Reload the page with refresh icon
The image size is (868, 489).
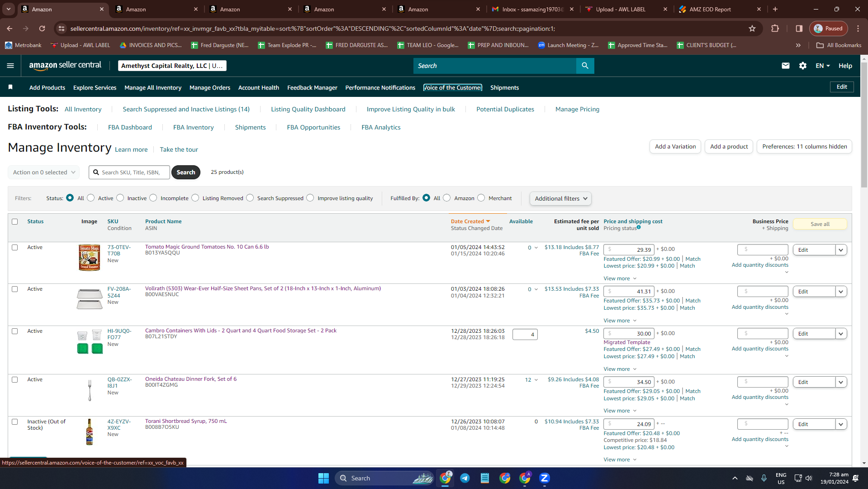click(42, 29)
